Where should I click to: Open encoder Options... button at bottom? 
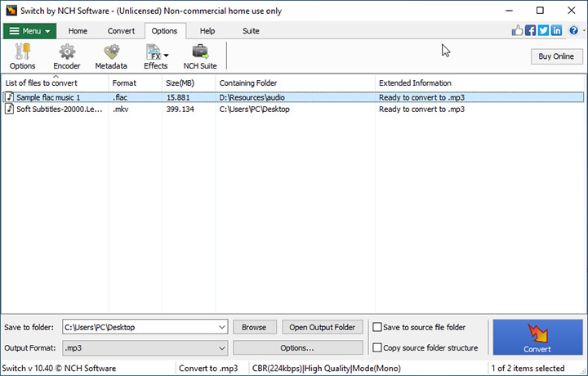pos(297,348)
